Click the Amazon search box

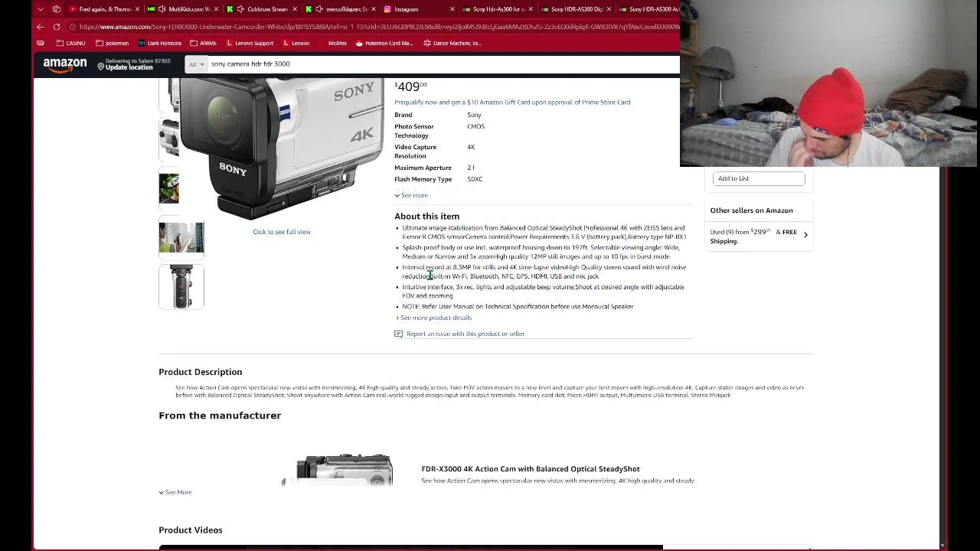[443, 64]
